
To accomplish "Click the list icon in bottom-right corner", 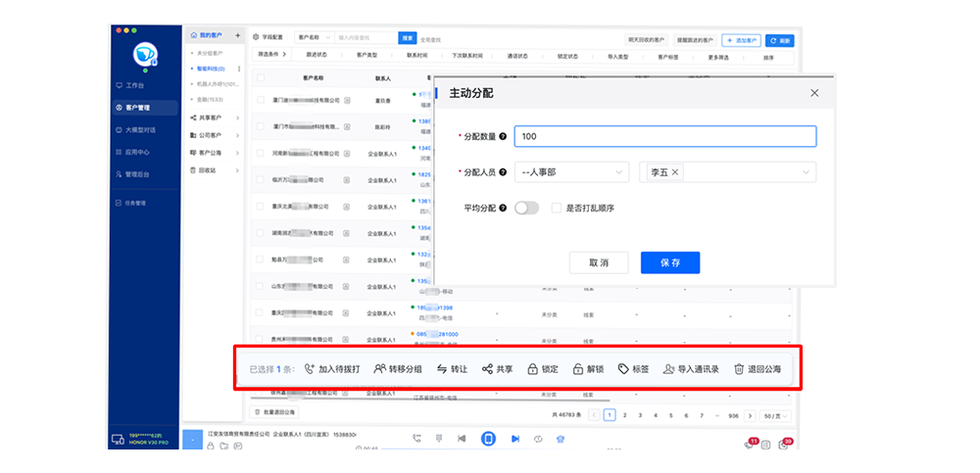I will click(765, 446).
